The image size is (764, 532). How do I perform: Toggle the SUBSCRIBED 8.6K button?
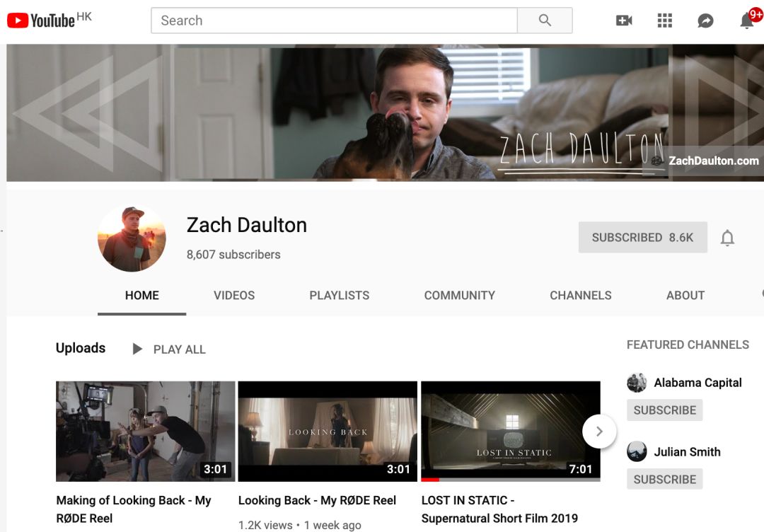642,238
